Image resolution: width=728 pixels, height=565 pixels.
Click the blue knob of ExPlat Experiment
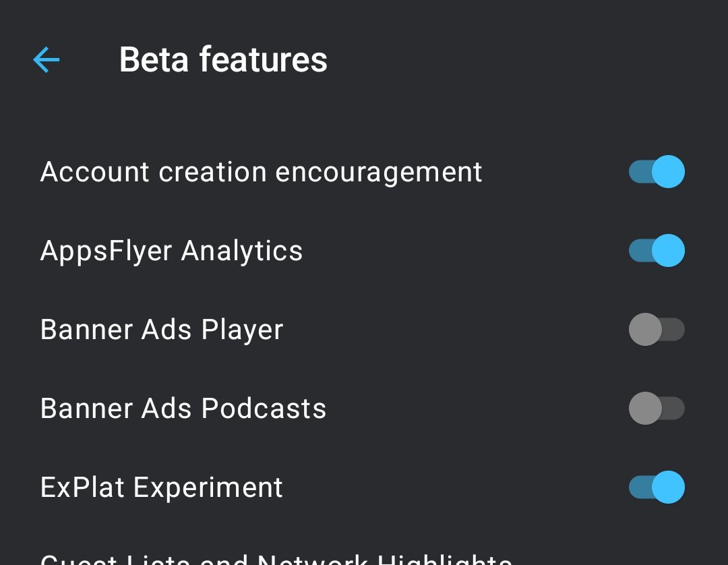668,487
